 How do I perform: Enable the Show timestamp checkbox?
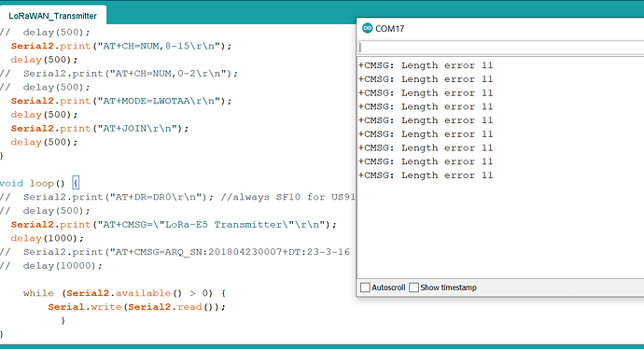pyautogui.click(x=414, y=287)
